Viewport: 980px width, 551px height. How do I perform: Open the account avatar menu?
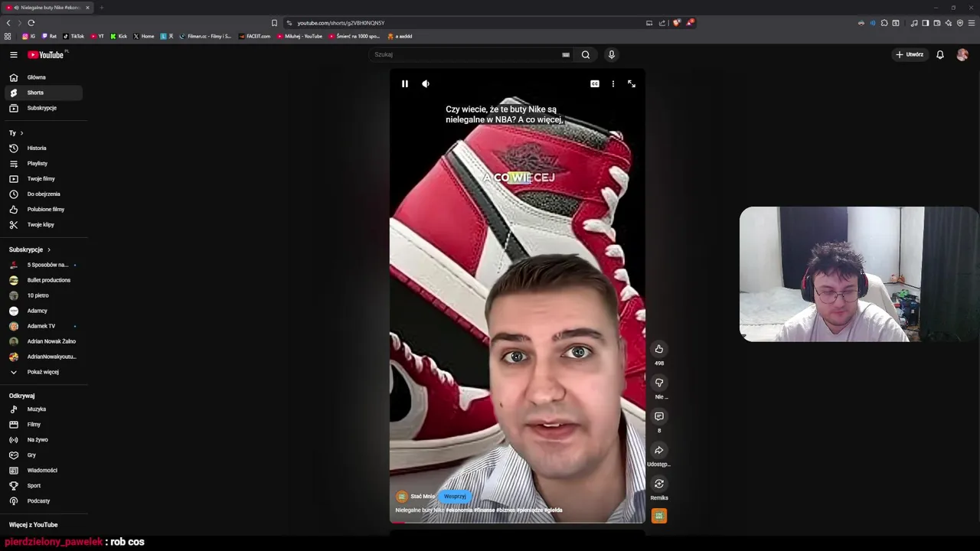[x=962, y=54]
